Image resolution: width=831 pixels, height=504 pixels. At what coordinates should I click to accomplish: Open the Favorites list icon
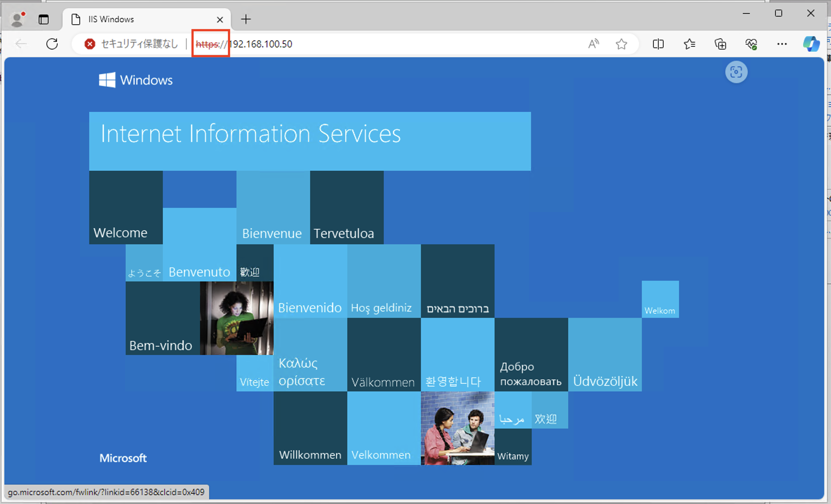click(x=689, y=44)
